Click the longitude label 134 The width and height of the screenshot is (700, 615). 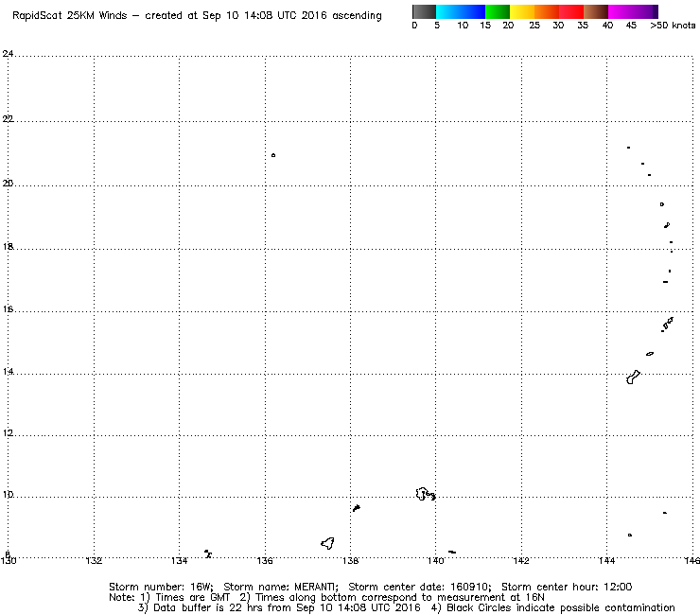point(179,561)
